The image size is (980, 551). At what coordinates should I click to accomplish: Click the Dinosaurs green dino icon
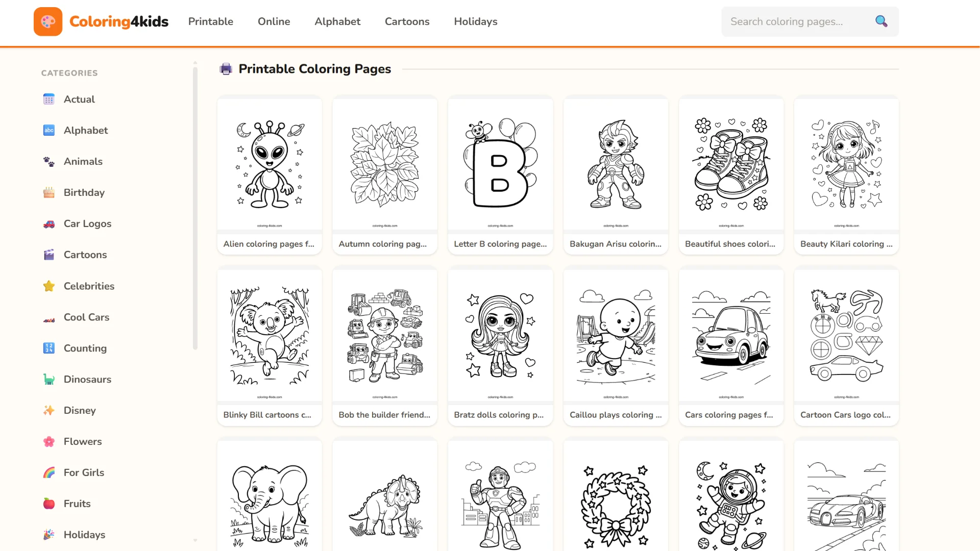pyautogui.click(x=49, y=379)
